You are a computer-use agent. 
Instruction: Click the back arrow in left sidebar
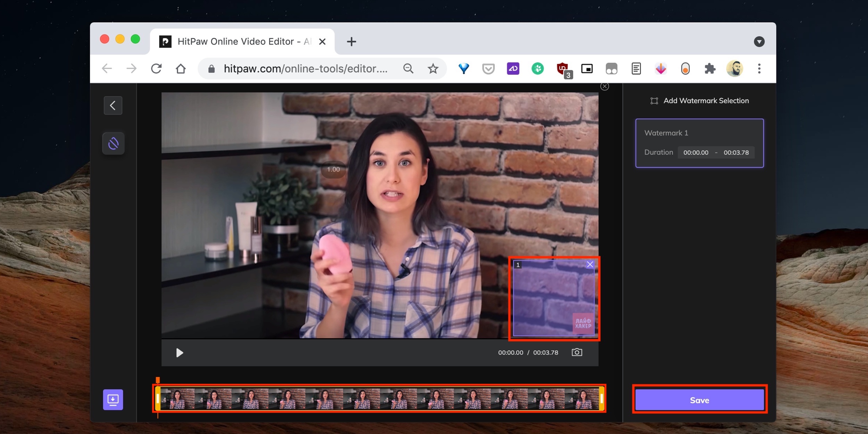(x=113, y=105)
